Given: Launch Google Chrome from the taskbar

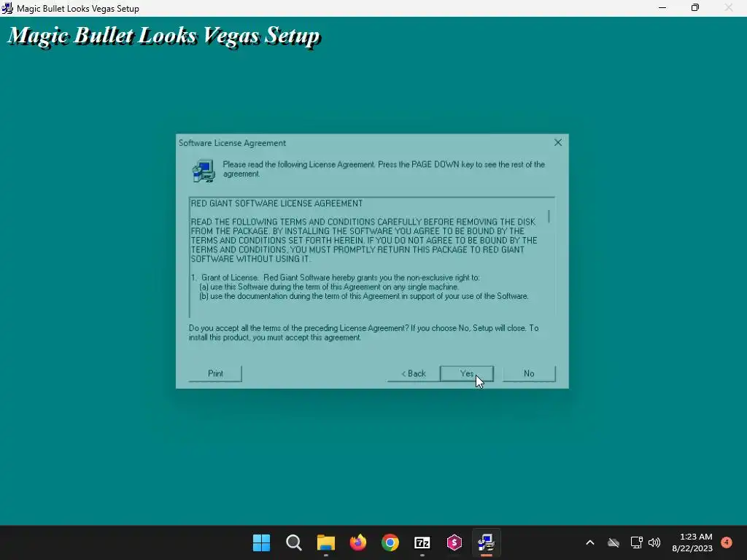Looking at the screenshot, I should click(x=390, y=542).
